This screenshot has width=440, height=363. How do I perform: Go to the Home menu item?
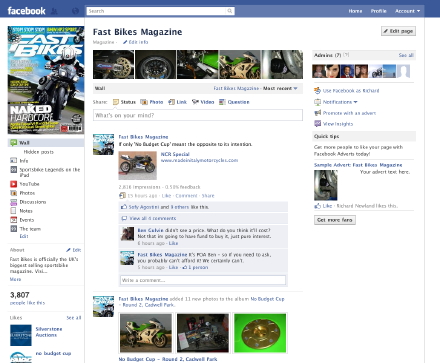[x=355, y=11]
